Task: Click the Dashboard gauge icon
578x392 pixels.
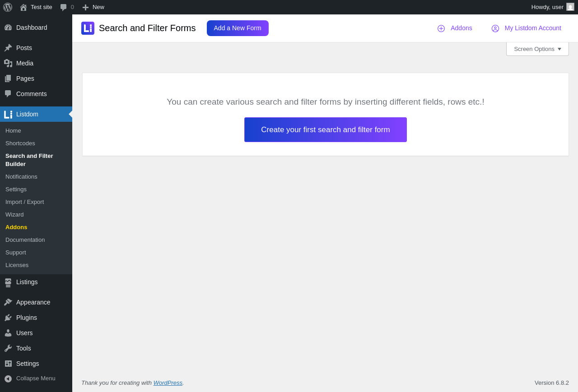Action: tap(8, 28)
